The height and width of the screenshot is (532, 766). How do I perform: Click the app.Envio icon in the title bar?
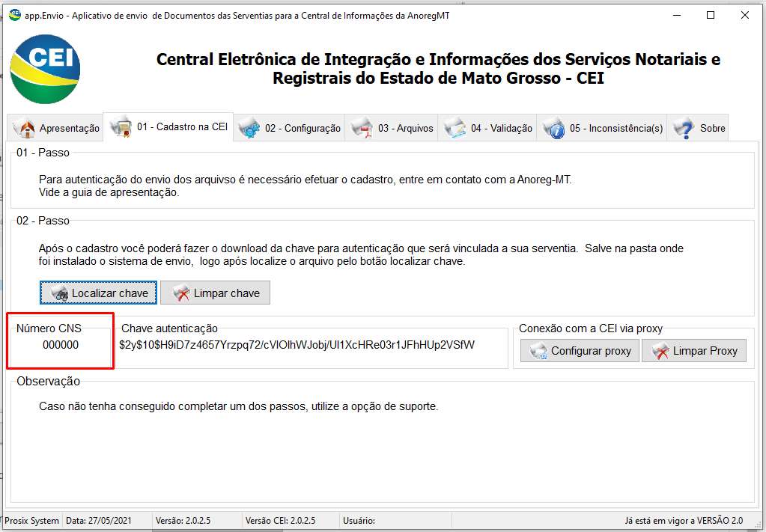[15, 15]
